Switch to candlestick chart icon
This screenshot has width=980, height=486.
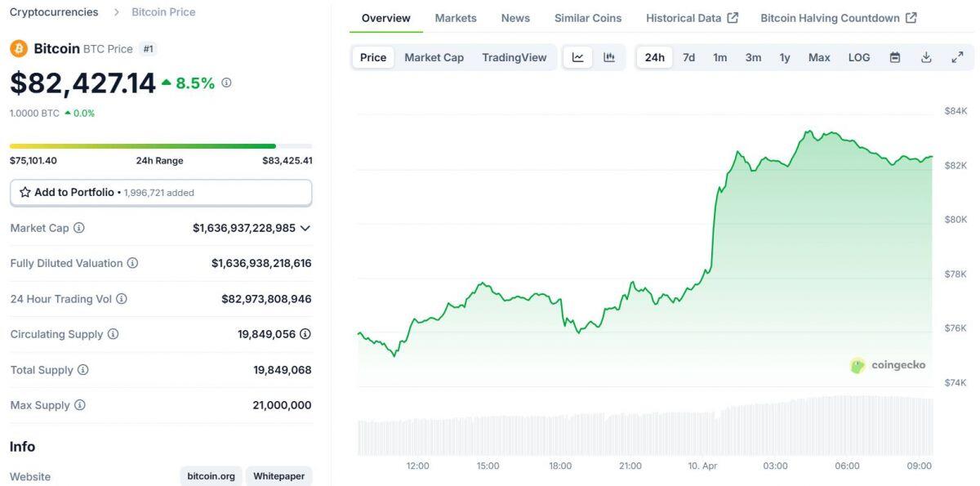pos(609,57)
